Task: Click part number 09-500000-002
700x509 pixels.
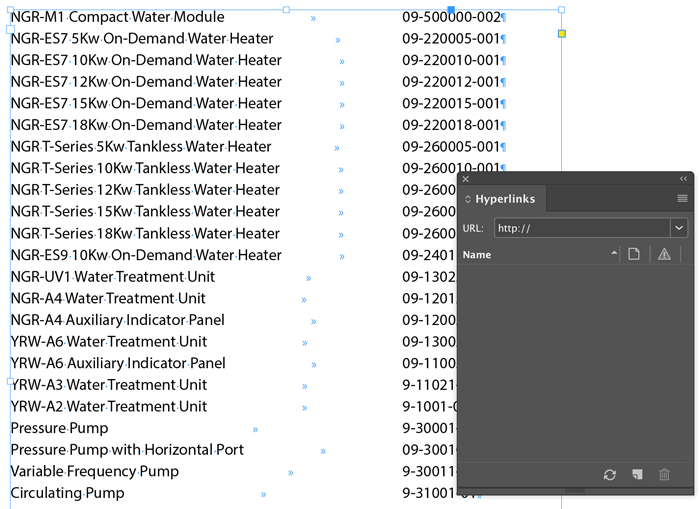Action: coord(451,17)
